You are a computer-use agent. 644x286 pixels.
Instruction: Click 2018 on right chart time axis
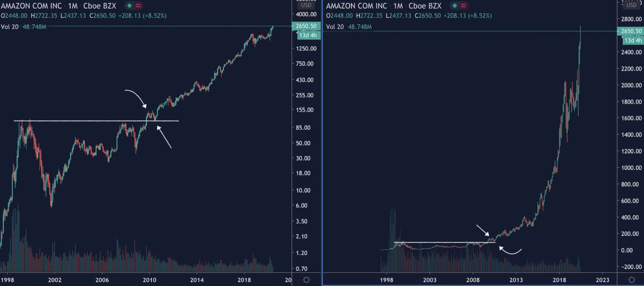pos(559,280)
